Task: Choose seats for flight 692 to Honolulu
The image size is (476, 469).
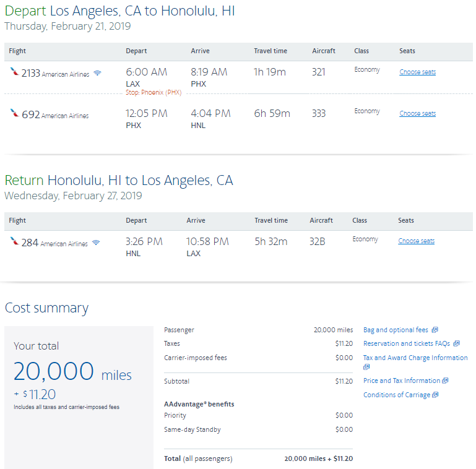Action: pos(417,114)
